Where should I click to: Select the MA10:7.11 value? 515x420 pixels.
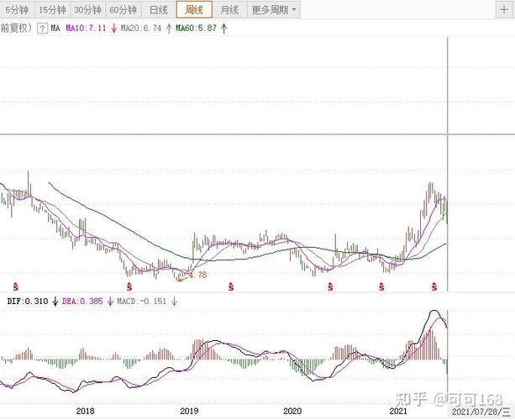[x=86, y=29]
